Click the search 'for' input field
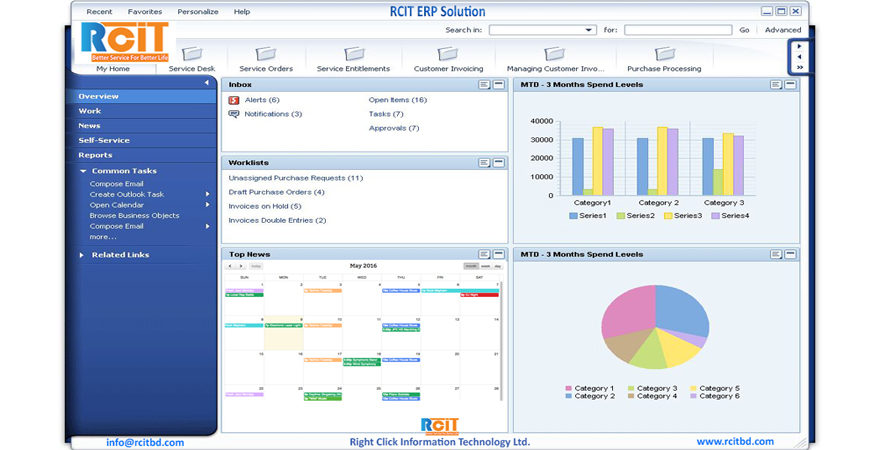 pyautogui.click(x=678, y=30)
